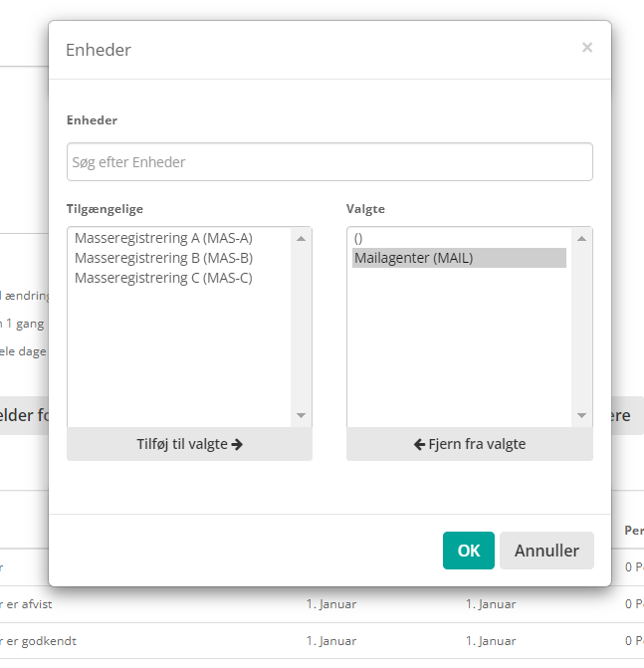The width and height of the screenshot is (644, 668).
Task: Hit the up arrow in Valgte scrollbar
Action: click(x=582, y=238)
